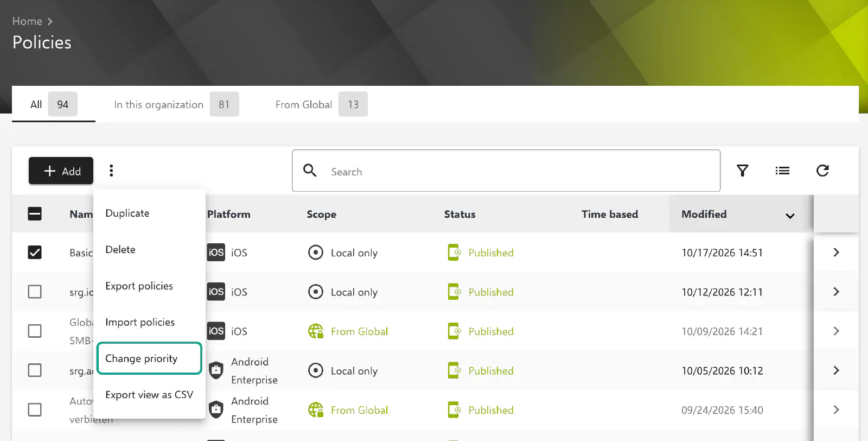Image resolution: width=868 pixels, height=441 pixels.
Task: Uncheck the Basic policy row checkbox
Action: 35,252
